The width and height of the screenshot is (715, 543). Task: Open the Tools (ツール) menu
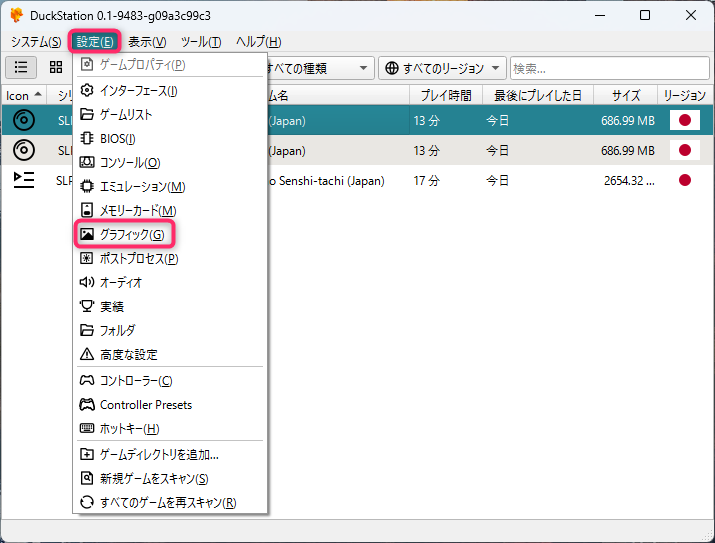(x=201, y=42)
